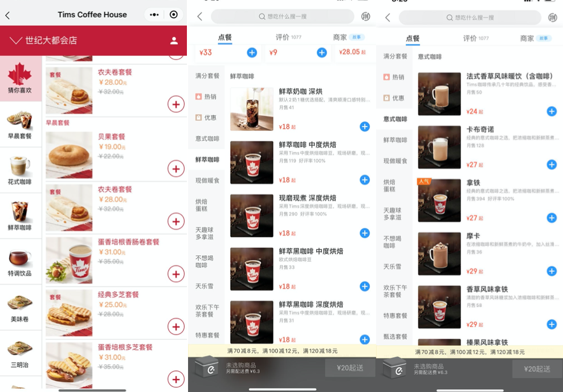Open the "..." more options capsule menu
Screen dimensions: 563x392
coord(154,14)
